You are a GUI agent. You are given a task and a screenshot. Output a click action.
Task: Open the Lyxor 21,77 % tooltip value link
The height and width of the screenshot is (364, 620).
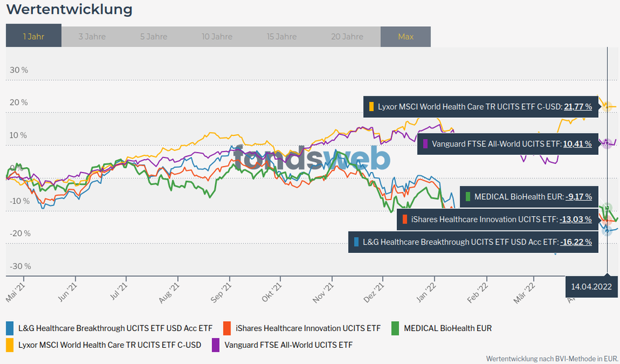(578, 107)
